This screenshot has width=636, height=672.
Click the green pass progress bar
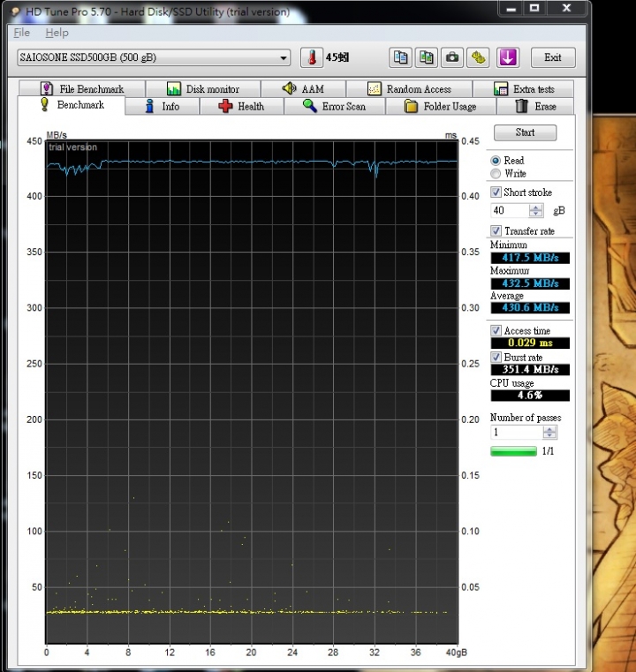tap(513, 451)
